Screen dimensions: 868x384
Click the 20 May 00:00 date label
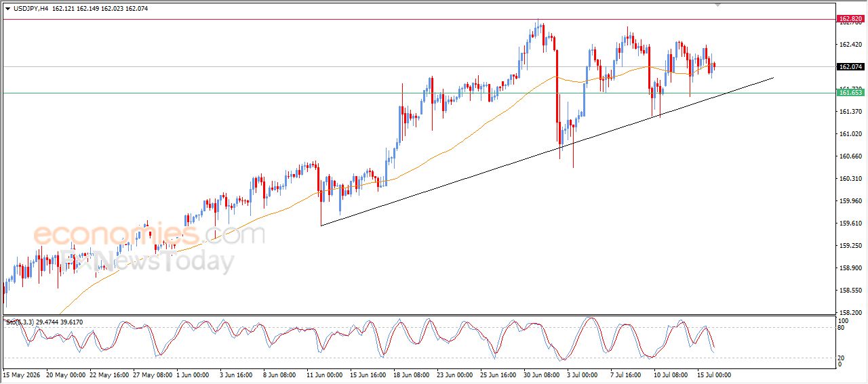pyautogui.click(x=65, y=374)
